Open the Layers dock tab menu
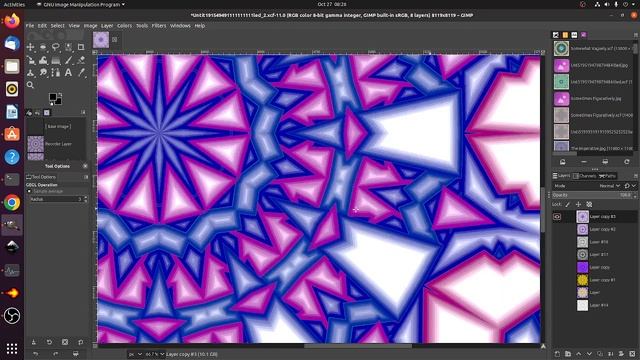The image size is (640, 360). [x=636, y=176]
